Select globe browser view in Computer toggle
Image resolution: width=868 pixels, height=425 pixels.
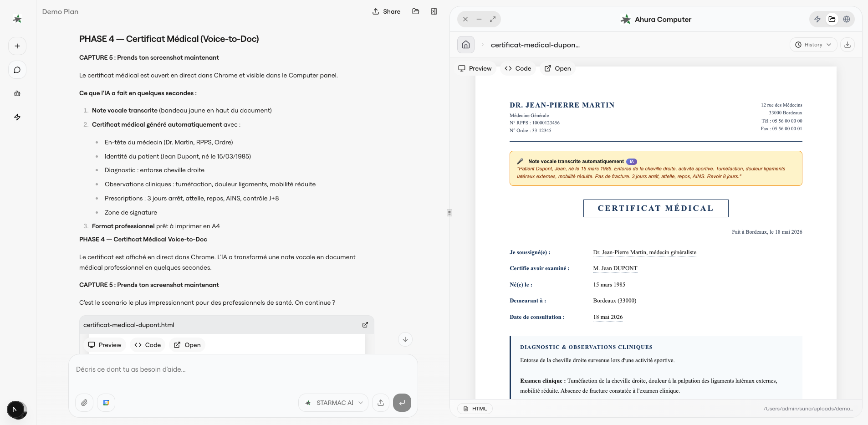coord(847,19)
